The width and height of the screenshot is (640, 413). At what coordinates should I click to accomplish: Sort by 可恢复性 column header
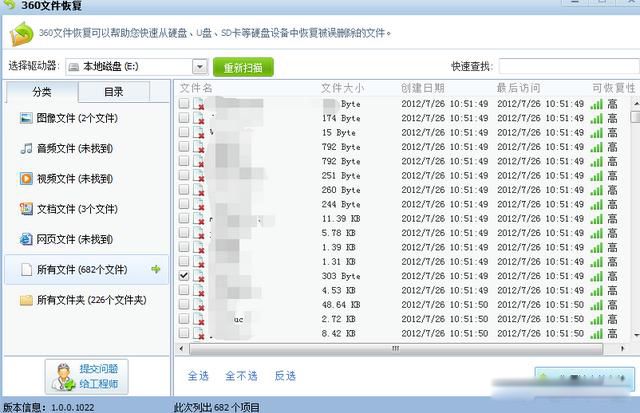tap(614, 88)
